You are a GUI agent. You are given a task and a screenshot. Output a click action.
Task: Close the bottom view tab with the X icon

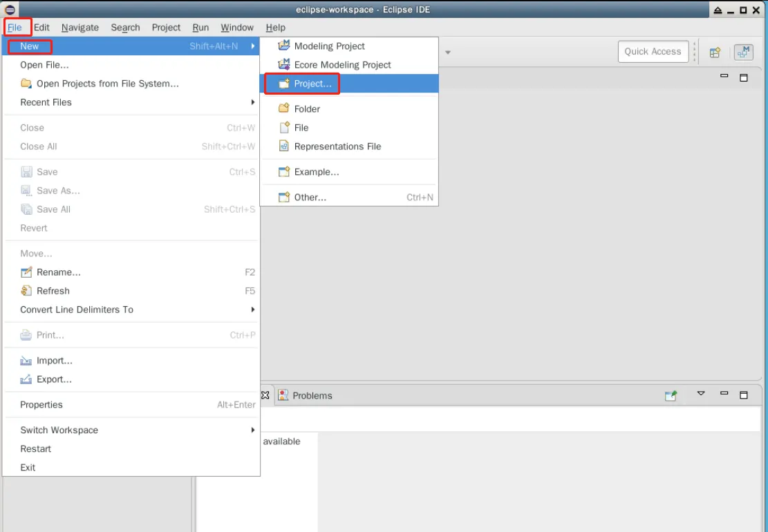265,395
